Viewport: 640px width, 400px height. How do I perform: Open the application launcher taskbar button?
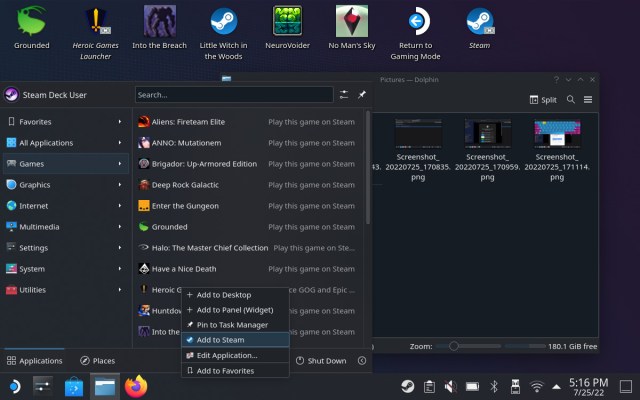click(x=13, y=386)
